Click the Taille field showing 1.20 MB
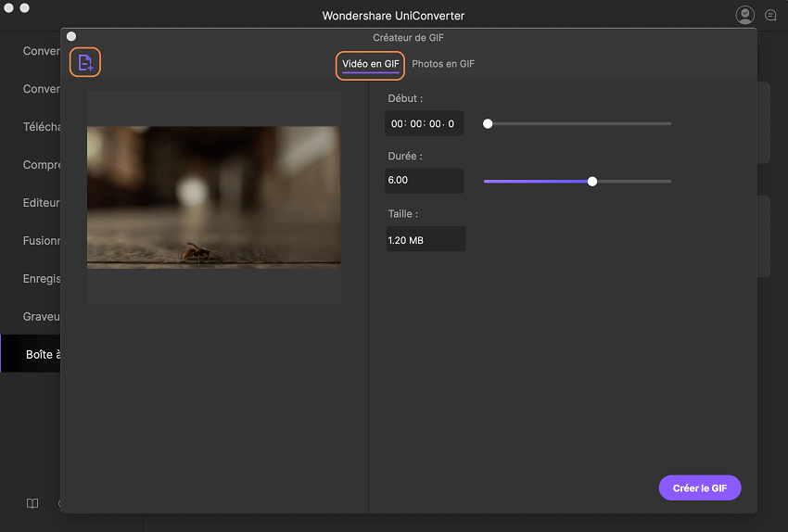Viewport: 788px width, 532px height. pos(425,239)
